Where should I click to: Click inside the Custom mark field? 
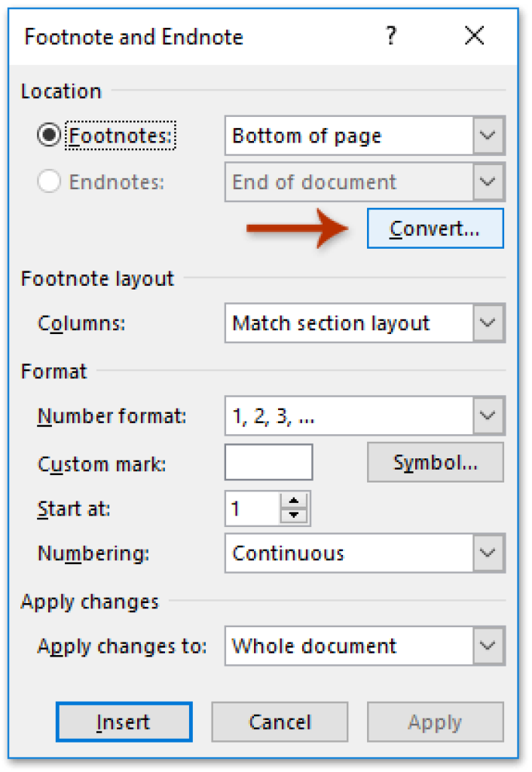[268, 462]
